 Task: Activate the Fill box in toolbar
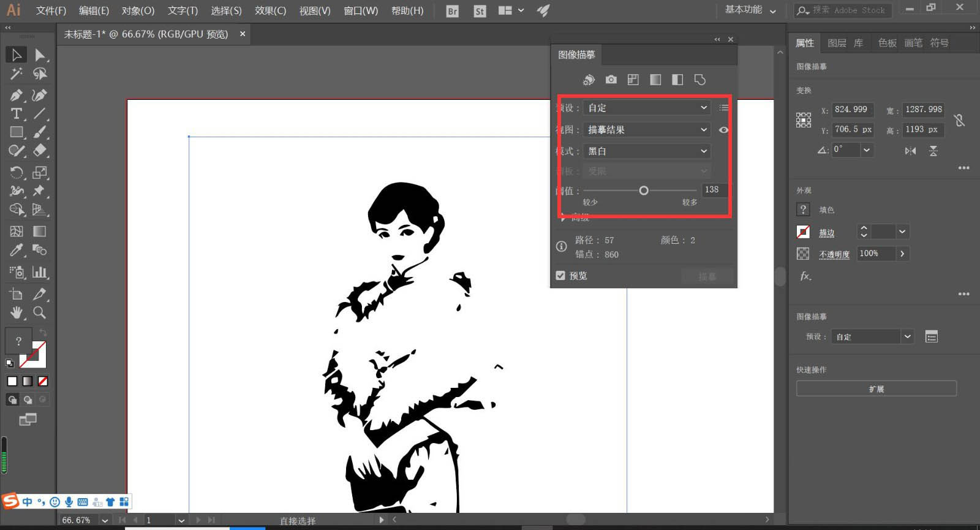coord(18,341)
